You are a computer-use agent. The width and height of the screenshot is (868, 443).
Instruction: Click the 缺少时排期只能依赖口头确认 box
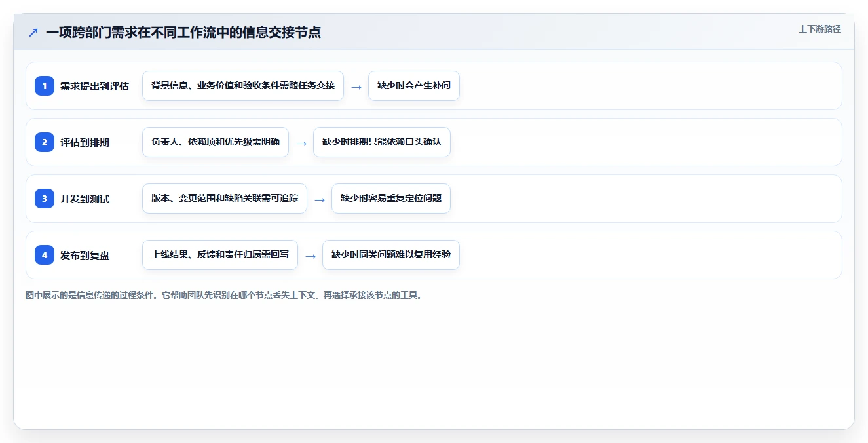382,142
